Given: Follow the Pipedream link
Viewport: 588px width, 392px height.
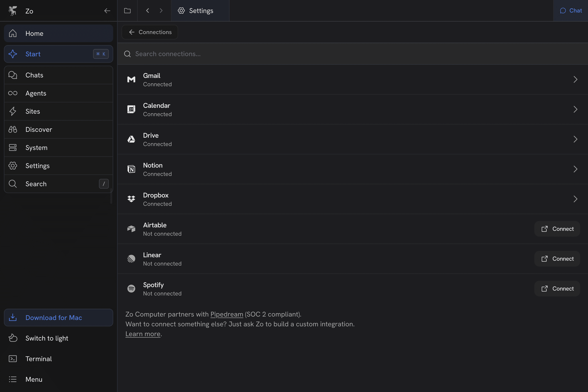Looking at the screenshot, I should tap(226, 314).
